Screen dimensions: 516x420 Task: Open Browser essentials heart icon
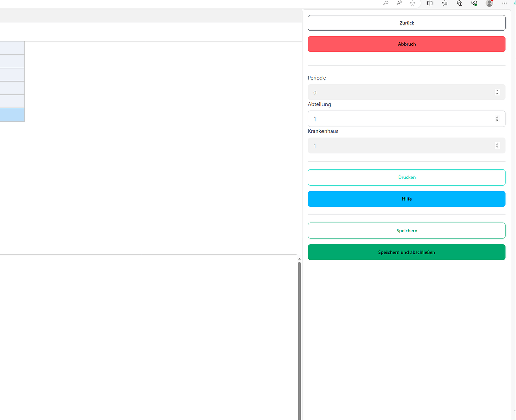click(474, 4)
